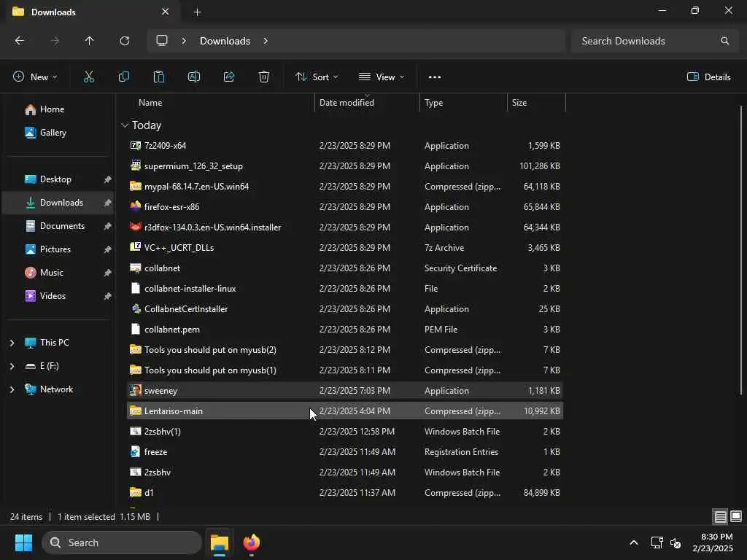The image size is (747, 560).
Task: Open Videos in the sidebar
Action: 45,296
